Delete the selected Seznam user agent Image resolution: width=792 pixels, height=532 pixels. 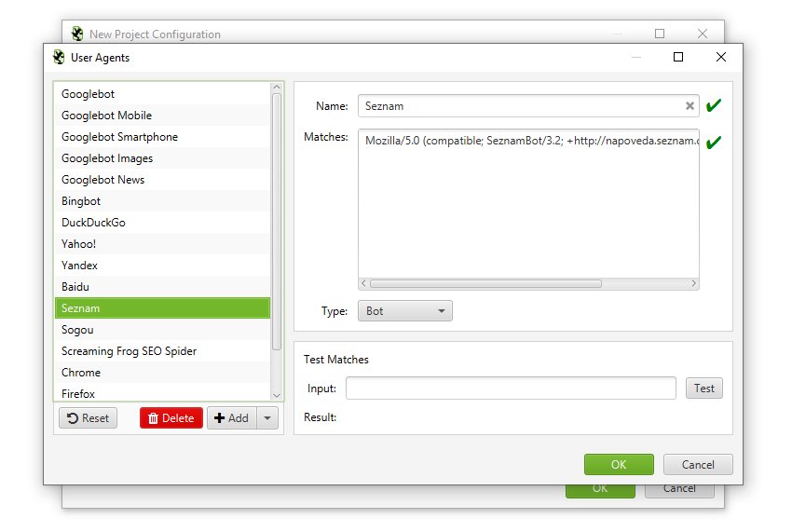click(171, 417)
